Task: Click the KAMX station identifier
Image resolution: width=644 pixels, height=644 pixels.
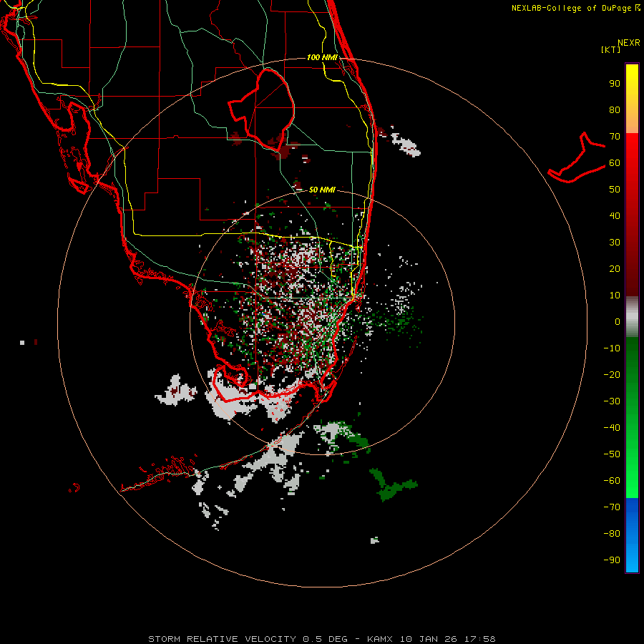Action: point(380,639)
